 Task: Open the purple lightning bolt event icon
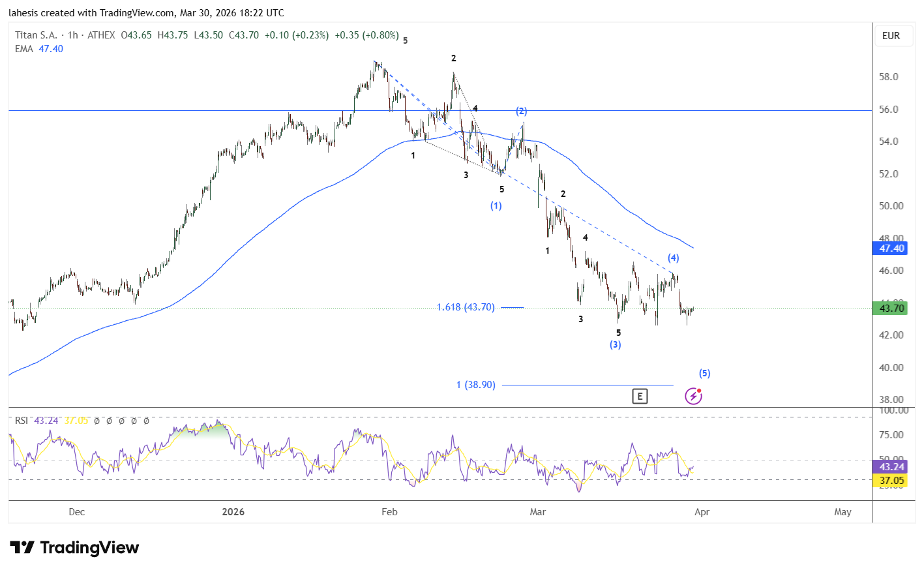click(693, 396)
